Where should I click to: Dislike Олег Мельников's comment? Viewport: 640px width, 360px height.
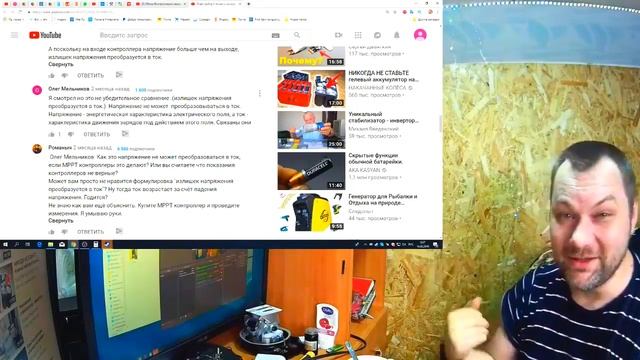[71, 134]
